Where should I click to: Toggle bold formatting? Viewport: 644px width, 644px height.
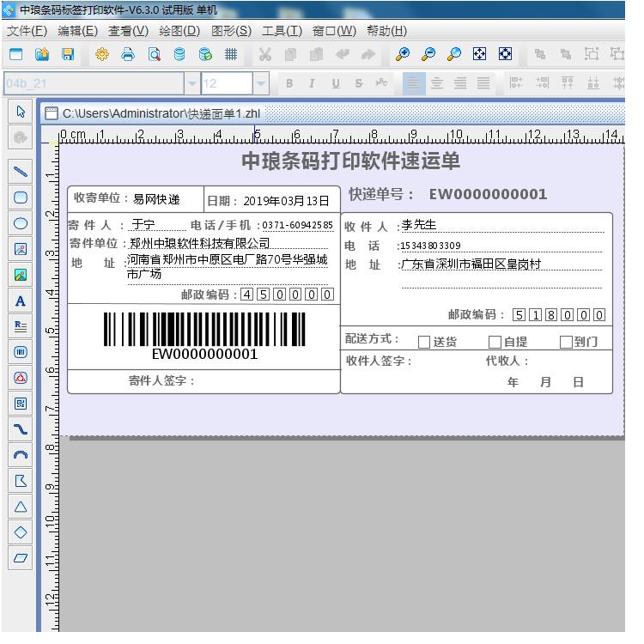pyautogui.click(x=289, y=83)
